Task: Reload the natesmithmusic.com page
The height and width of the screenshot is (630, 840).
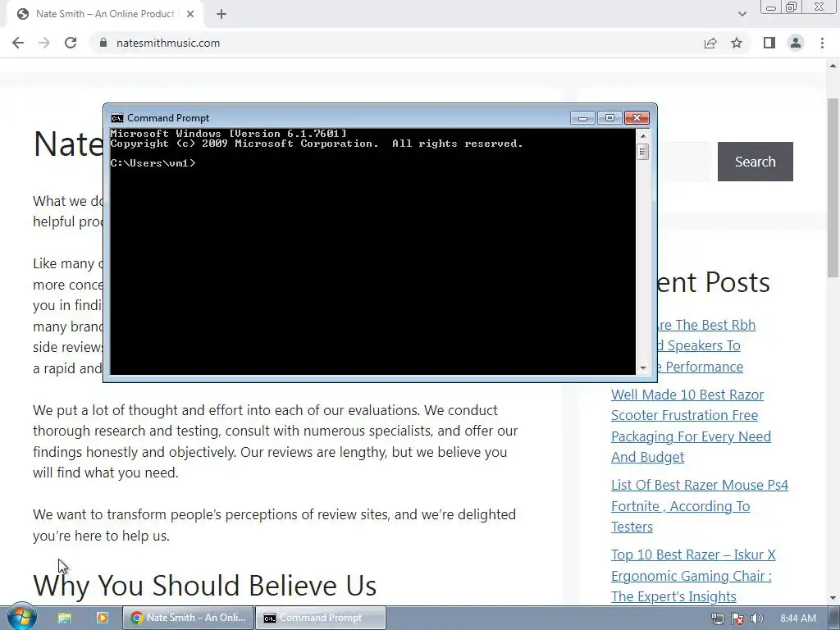Action: click(x=71, y=43)
